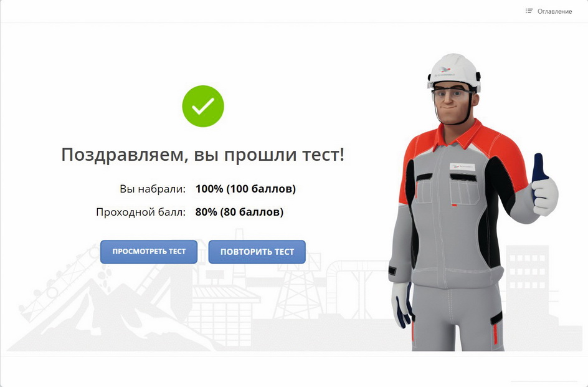
Task: Click the worker's lower gloved hand
Action: point(402,305)
